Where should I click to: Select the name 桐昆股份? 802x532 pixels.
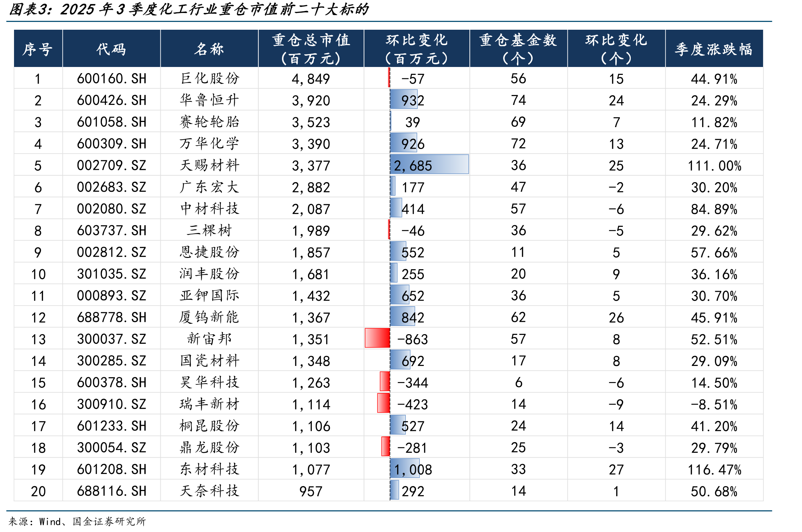[209, 426]
